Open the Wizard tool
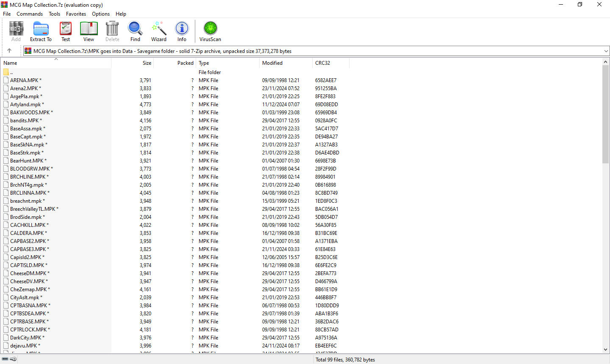 pyautogui.click(x=159, y=31)
